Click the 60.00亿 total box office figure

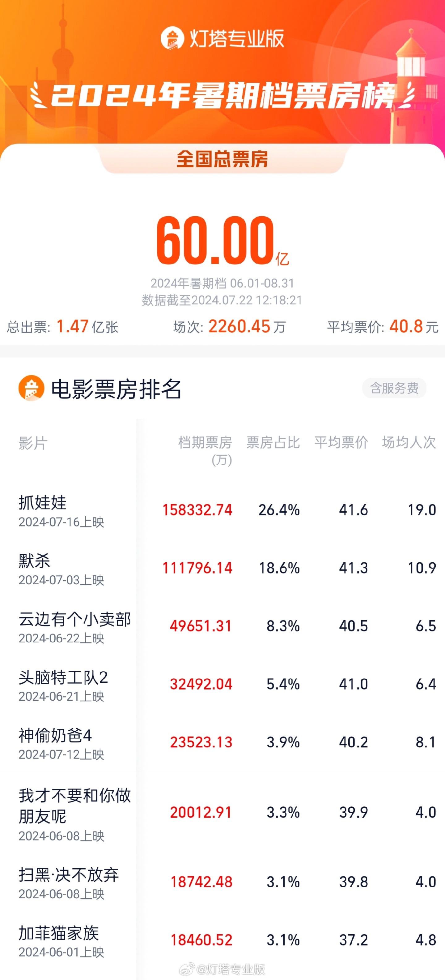223,240
